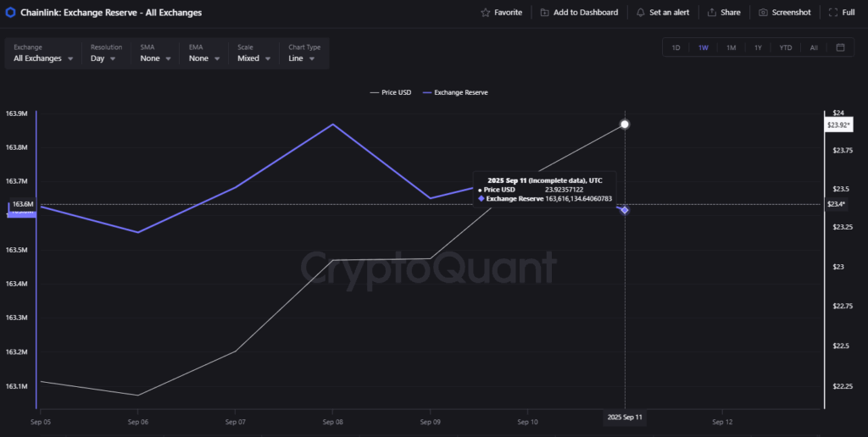Click the Sep 10 date label
This screenshot has width=868, height=437.
pyautogui.click(x=527, y=422)
